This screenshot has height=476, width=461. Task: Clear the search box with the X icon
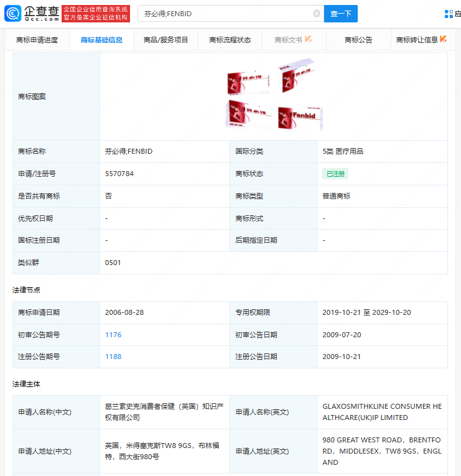[317, 13]
